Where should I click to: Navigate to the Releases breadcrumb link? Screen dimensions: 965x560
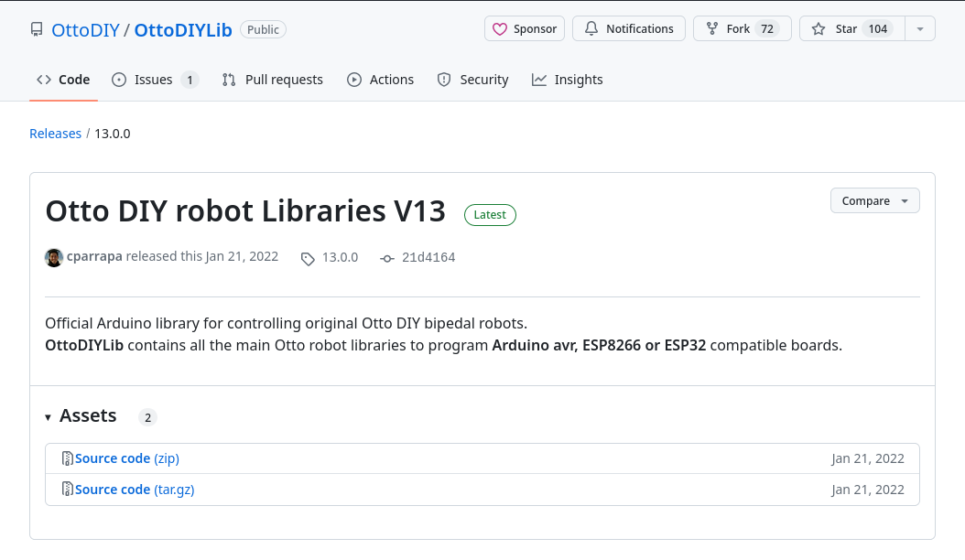55,134
